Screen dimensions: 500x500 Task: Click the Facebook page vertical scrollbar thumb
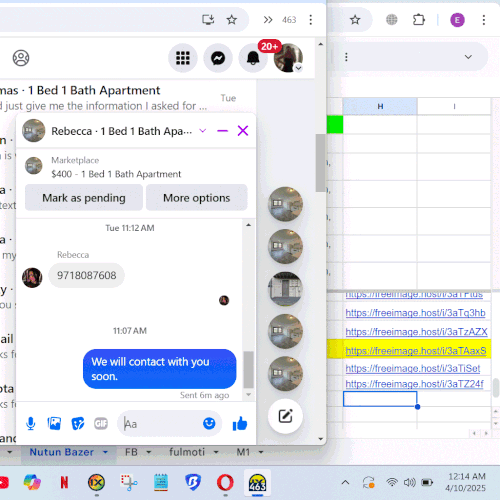[320, 163]
